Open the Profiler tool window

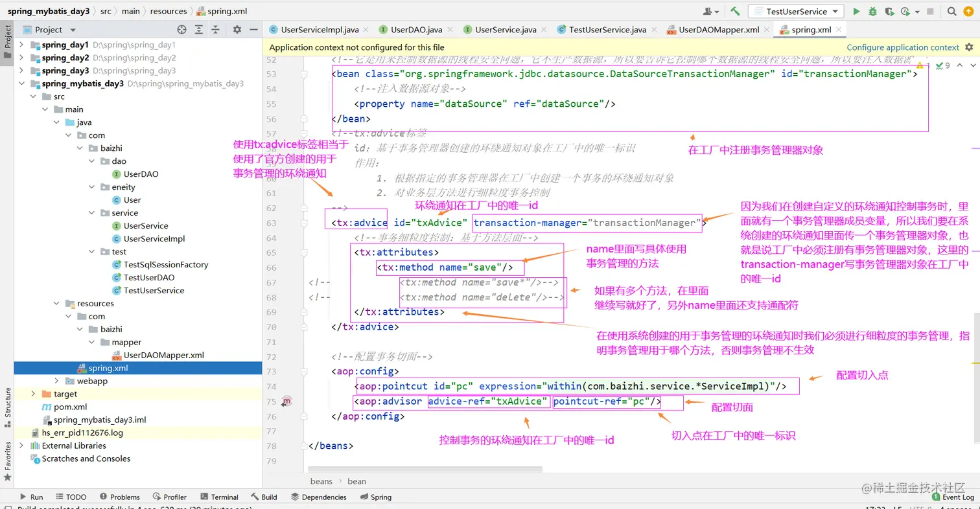pos(169,497)
